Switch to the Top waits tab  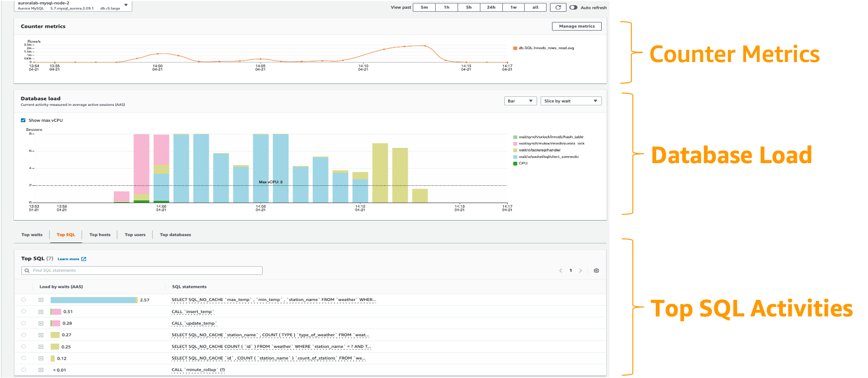[32, 235]
